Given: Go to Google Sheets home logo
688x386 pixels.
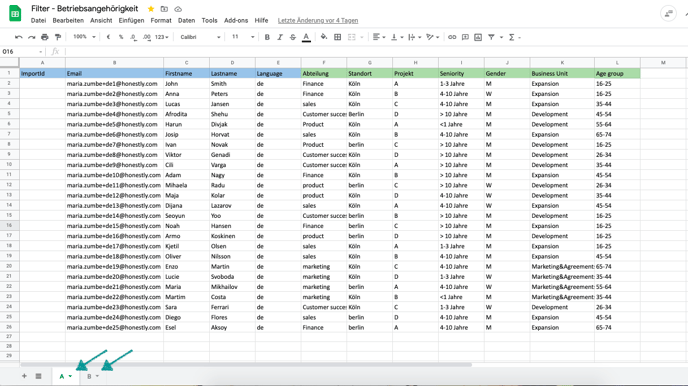Looking at the screenshot, I should pos(15,14).
